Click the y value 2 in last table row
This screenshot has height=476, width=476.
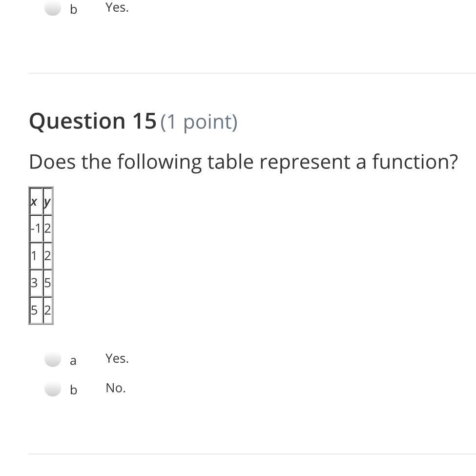click(x=48, y=310)
